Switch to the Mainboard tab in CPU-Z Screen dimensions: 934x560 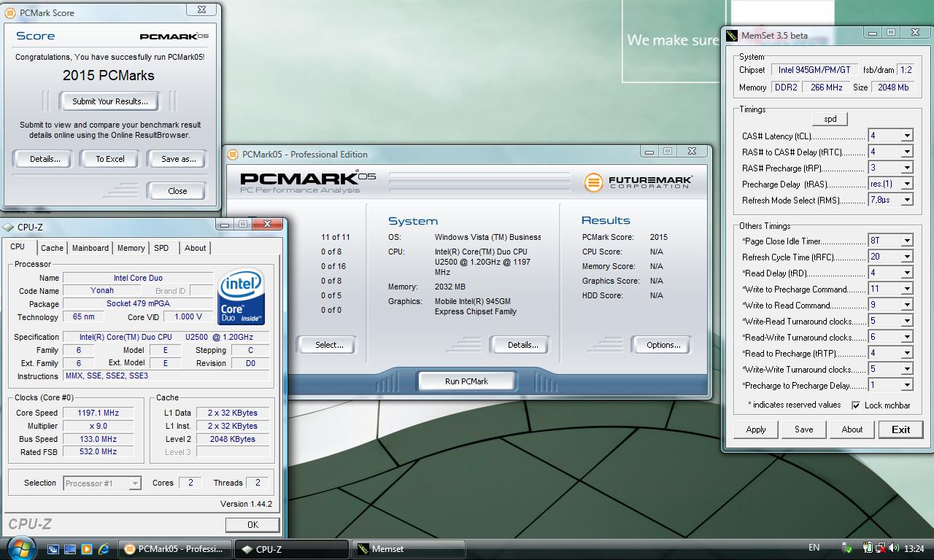coord(90,248)
